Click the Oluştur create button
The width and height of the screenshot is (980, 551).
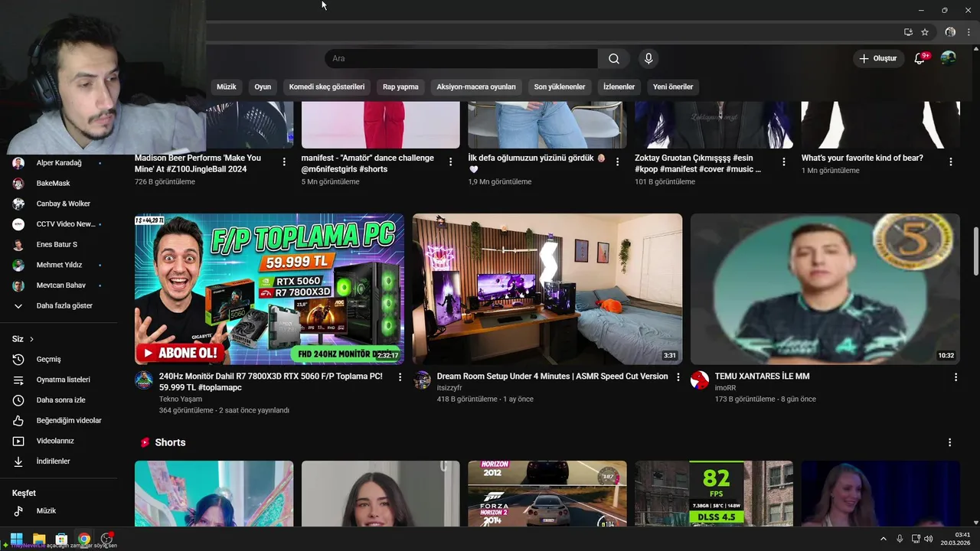tap(878, 59)
